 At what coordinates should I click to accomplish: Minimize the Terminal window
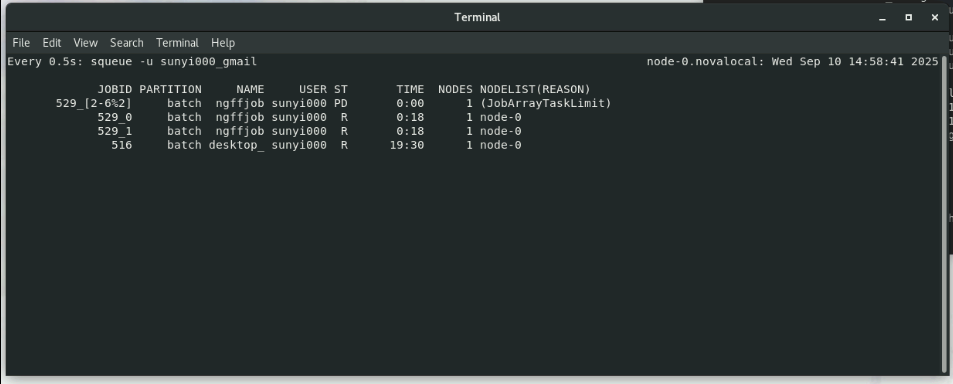click(x=882, y=18)
